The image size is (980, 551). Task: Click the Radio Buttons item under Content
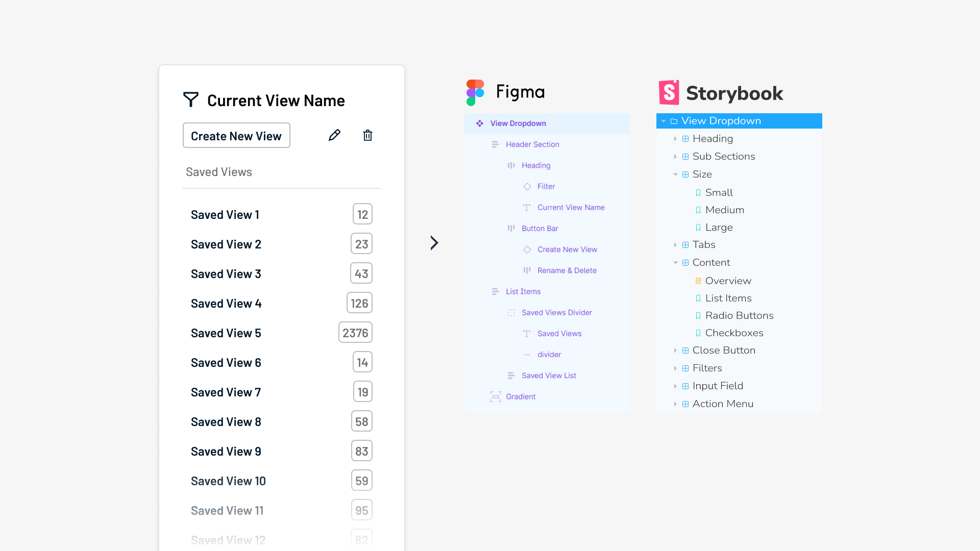pyautogui.click(x=739, y=315)
